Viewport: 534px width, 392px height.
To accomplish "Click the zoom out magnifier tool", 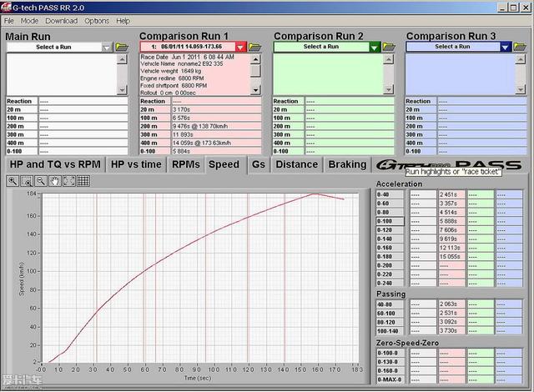I will [x=41, y=181].
